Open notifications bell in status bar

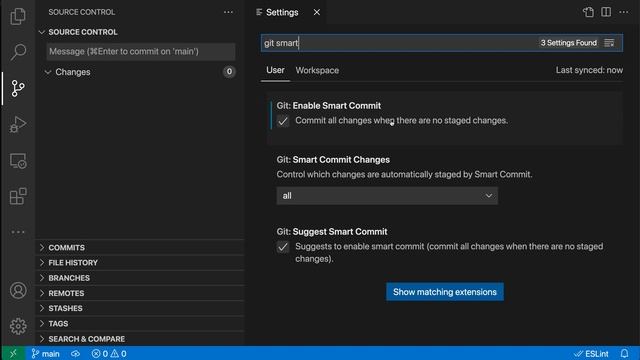click(624, 353)
